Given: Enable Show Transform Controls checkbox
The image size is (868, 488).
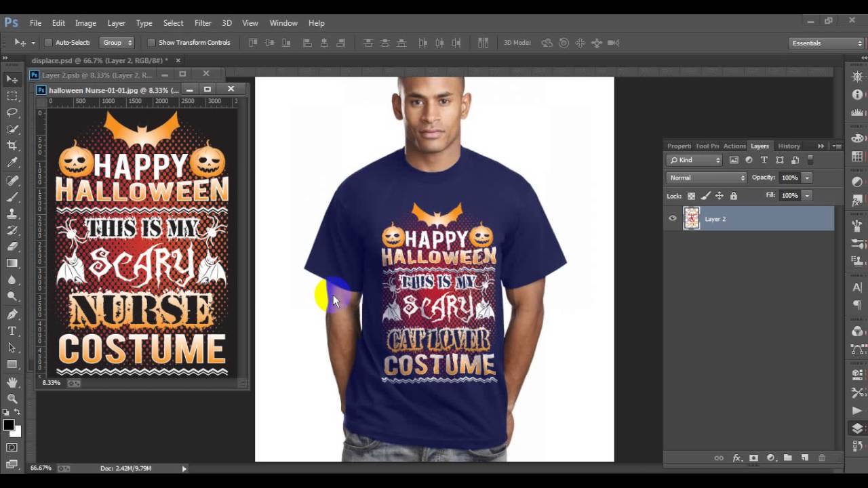Looking at the screenshot, I should point(151,43).
